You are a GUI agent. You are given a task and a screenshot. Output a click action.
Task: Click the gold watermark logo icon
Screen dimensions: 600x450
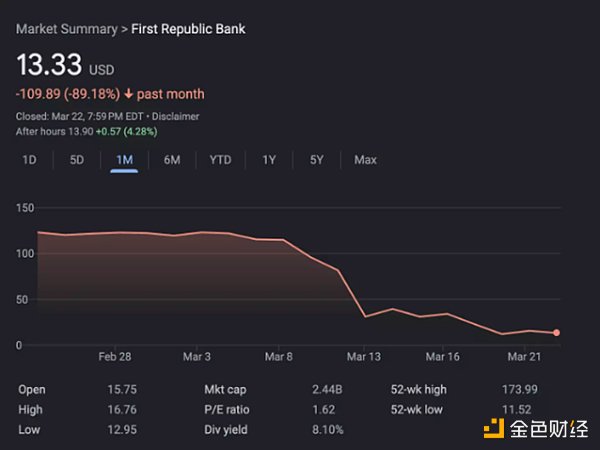coord(493,429)
